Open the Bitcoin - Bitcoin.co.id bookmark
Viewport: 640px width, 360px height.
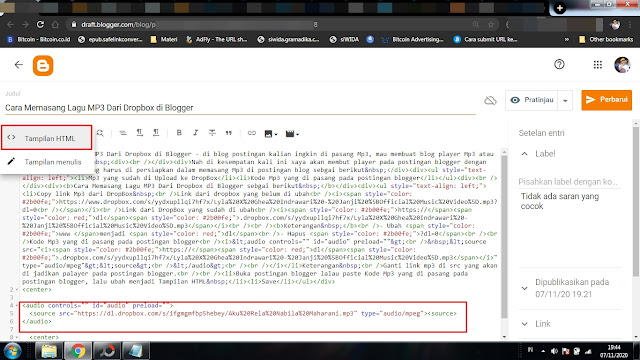pos(39,40)
